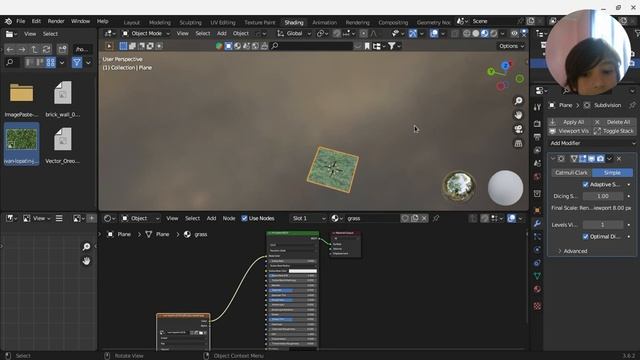Switch orthographic perspective grid icon

pyautogui.click(x=518, y=143)
